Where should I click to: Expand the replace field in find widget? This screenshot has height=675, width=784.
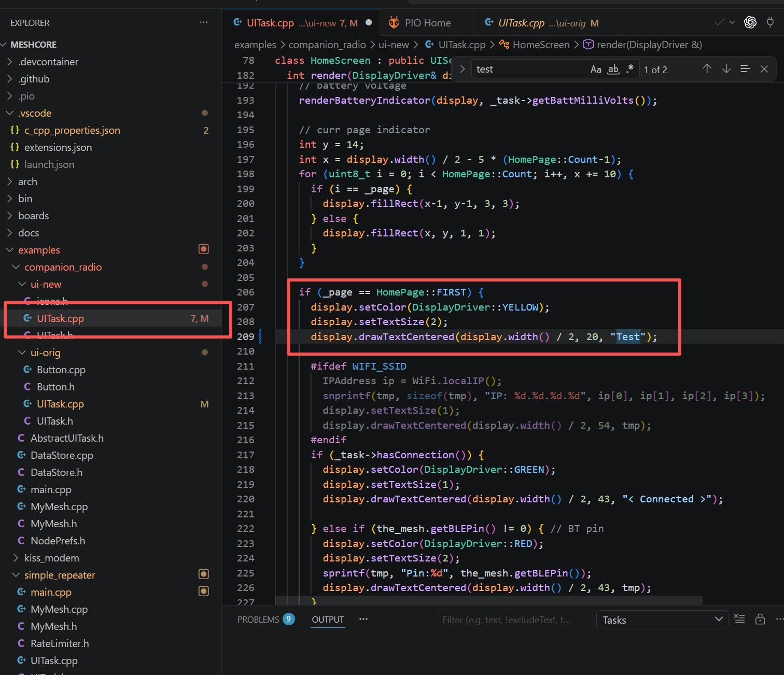pos(462,69)
